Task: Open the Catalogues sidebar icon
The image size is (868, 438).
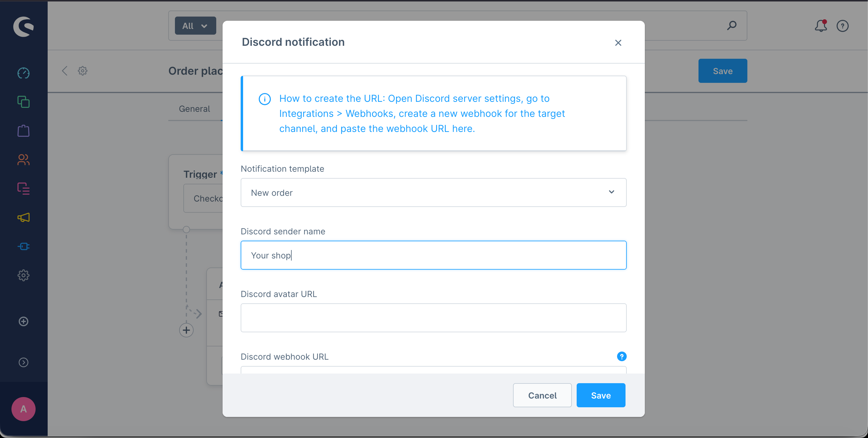Action: click(x=23, y=102)
